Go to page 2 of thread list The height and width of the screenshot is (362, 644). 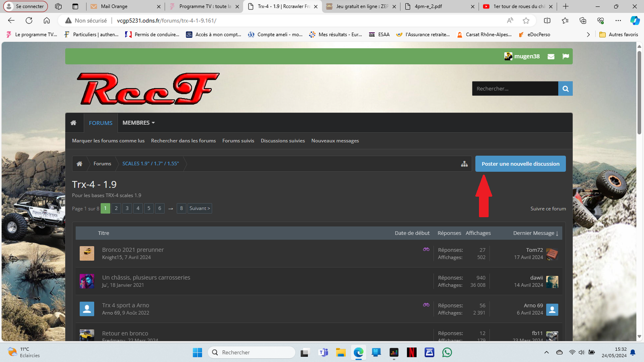[x=116, y=208]
